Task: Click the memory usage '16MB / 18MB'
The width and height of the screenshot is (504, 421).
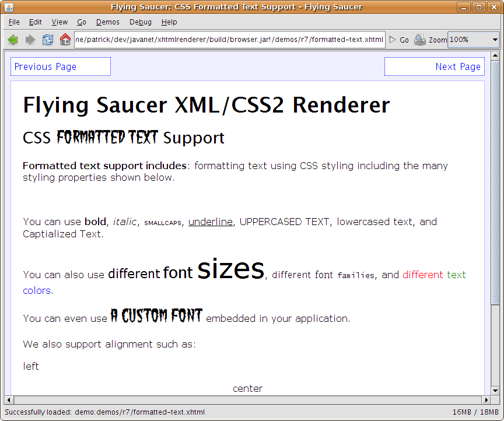Action: [475, 412]
